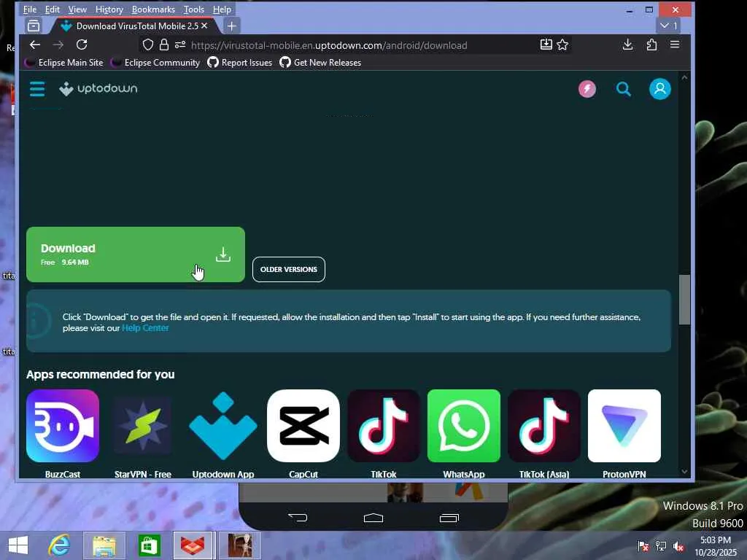Open the extensions puzzle icon
The height and width of the screenshot is (560, 747).
pos(651,44)
